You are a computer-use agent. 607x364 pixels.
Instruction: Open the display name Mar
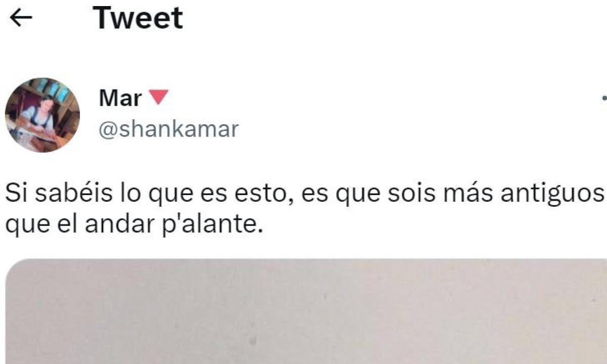[x=120, y=98]
